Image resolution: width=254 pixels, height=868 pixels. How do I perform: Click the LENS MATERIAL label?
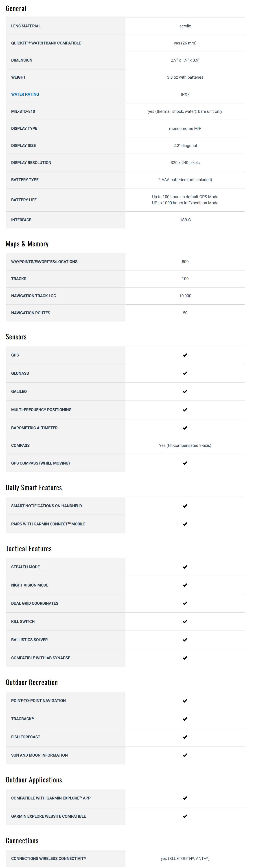click(x=26, y=26)
